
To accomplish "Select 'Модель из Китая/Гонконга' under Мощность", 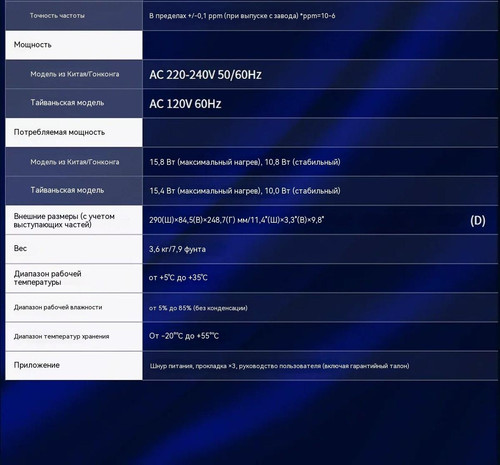I will click(x=74, y=74).
